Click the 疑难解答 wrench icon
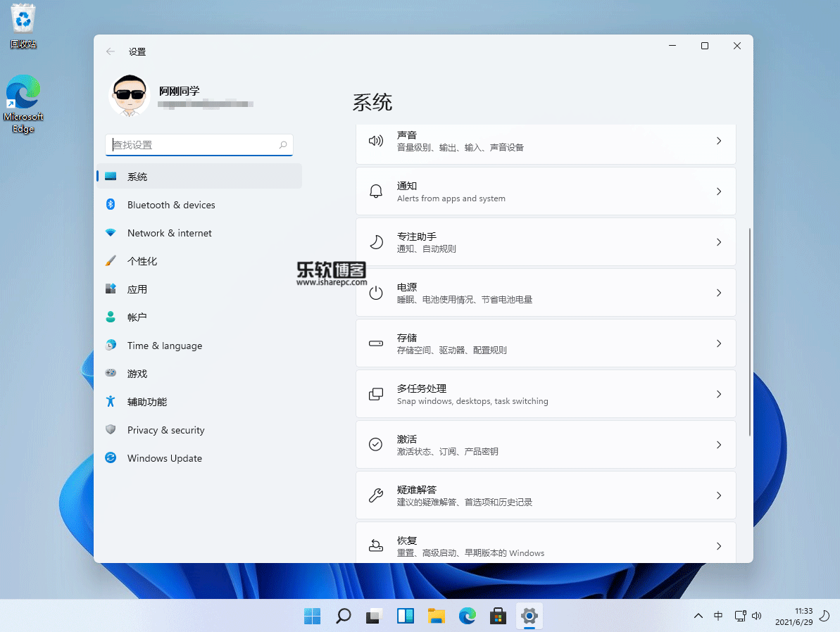This screenshot has height=632, width=840. coord(375,495)
